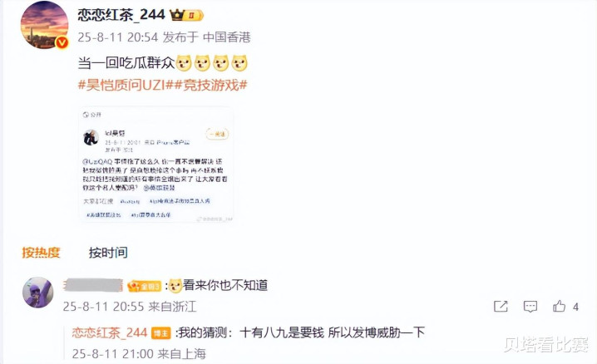597x364 pixels.
Task: Reply to the 看来你也不知道 comment
Action: point(530,306)
